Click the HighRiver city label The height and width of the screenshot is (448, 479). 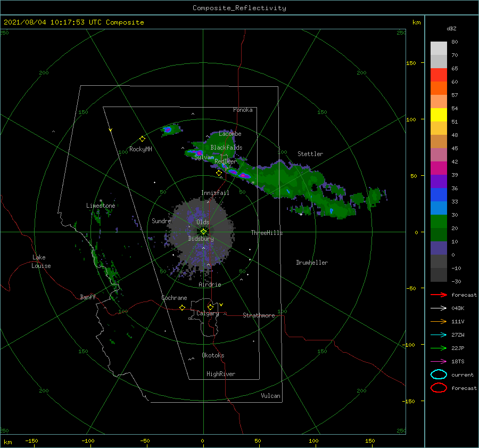pyautogui.click(x=221, y=374)
